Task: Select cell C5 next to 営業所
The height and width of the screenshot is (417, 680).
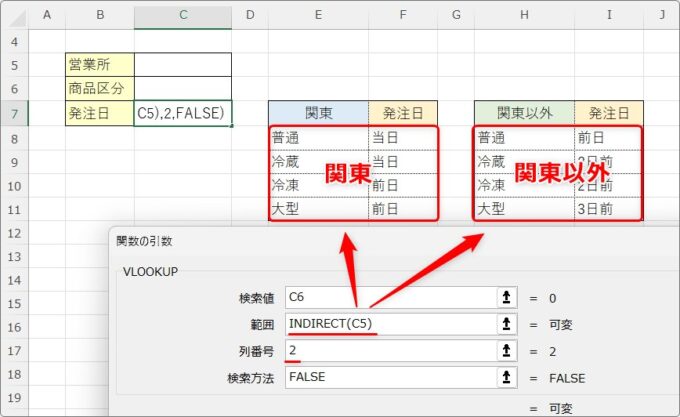Action: (x=182, y=65)
